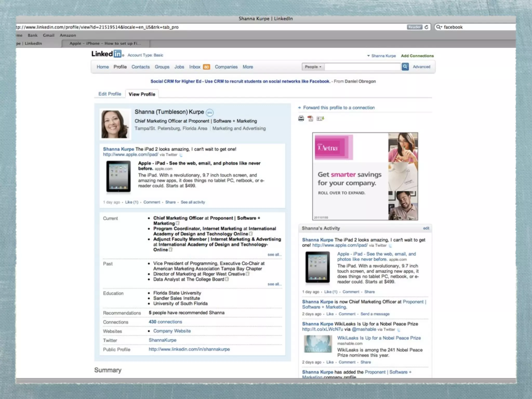Click the orange Inbox 80 badge
532x399 pixels.
pyautogui.click(x=206, y=67)
